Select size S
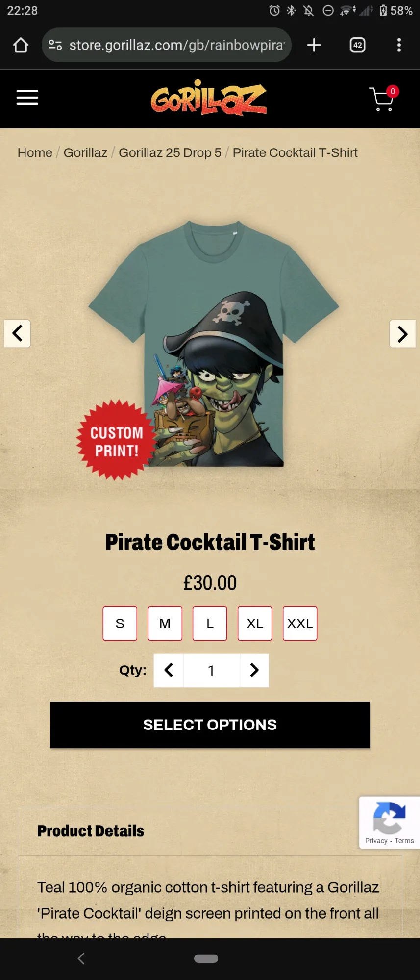The height and width of the screenshot is (980, 420). pos(120,624)
